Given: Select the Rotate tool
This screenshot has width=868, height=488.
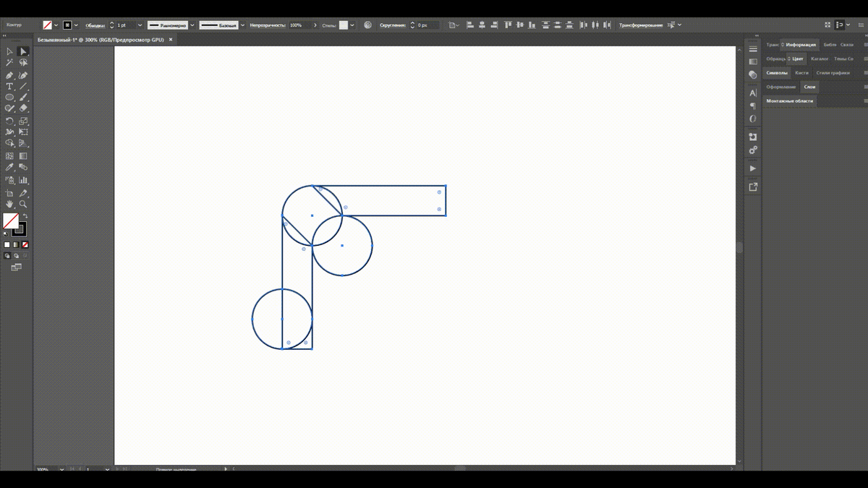Looking at the screenshot, I should 9,121.
